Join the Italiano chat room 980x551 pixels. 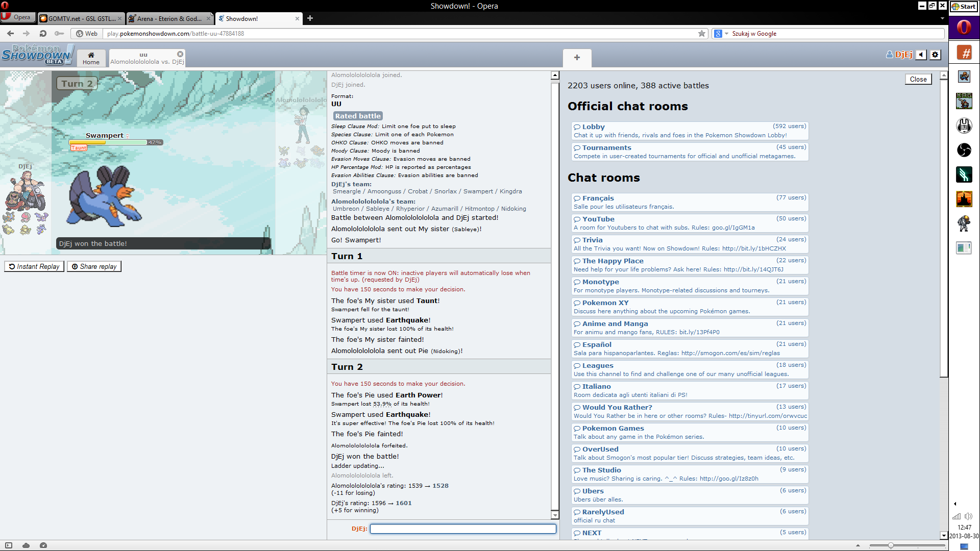coord(690,390)
